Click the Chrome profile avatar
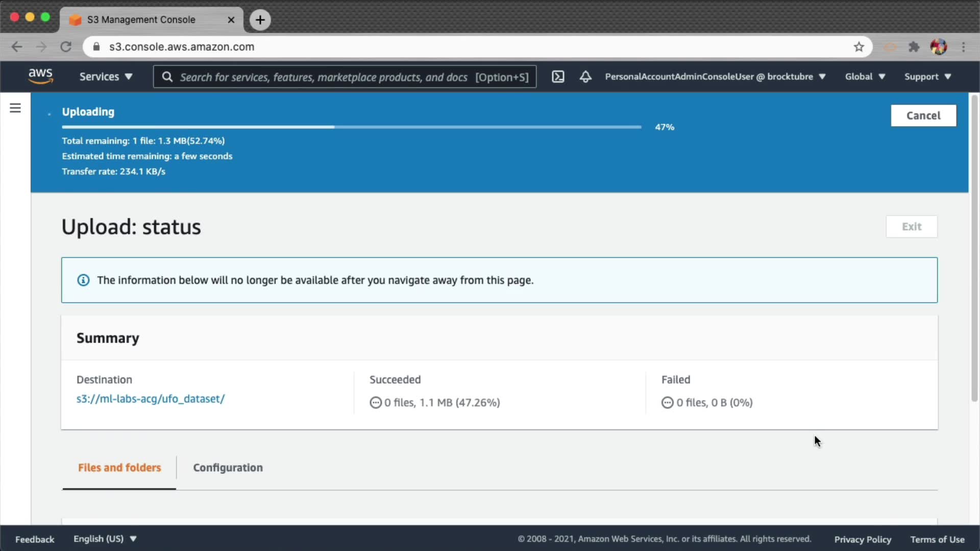980x551 pixels. [x=938, y=47]
